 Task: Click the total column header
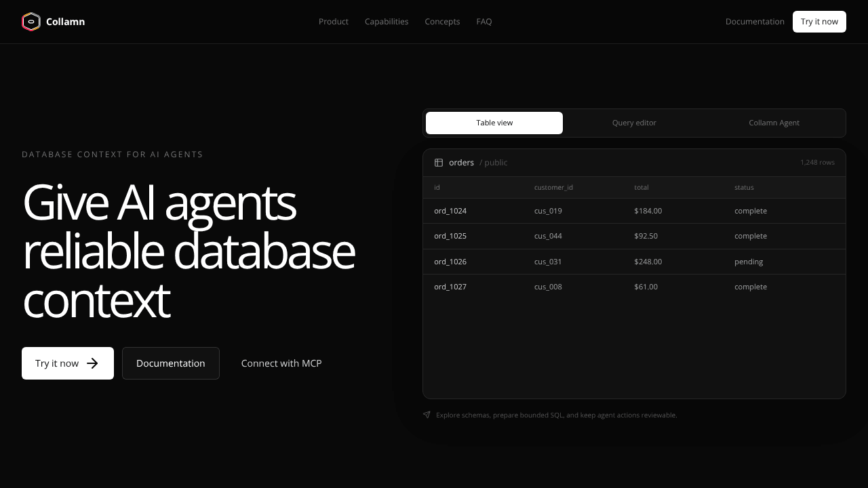point(642,187)
